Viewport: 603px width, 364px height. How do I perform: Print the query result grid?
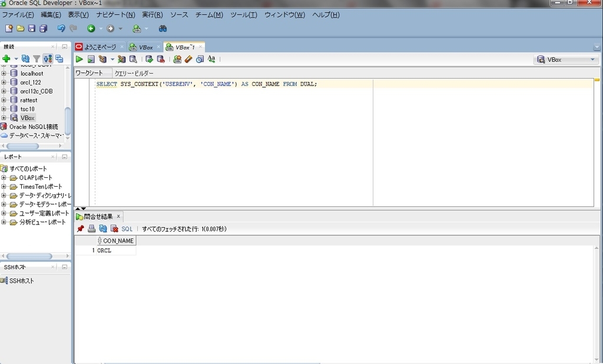coord(91,229)
